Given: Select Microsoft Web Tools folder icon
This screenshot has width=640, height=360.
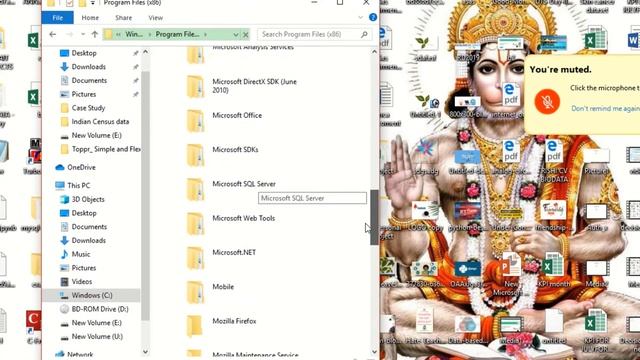Looking at the screenshot, I should pos(195,224).
